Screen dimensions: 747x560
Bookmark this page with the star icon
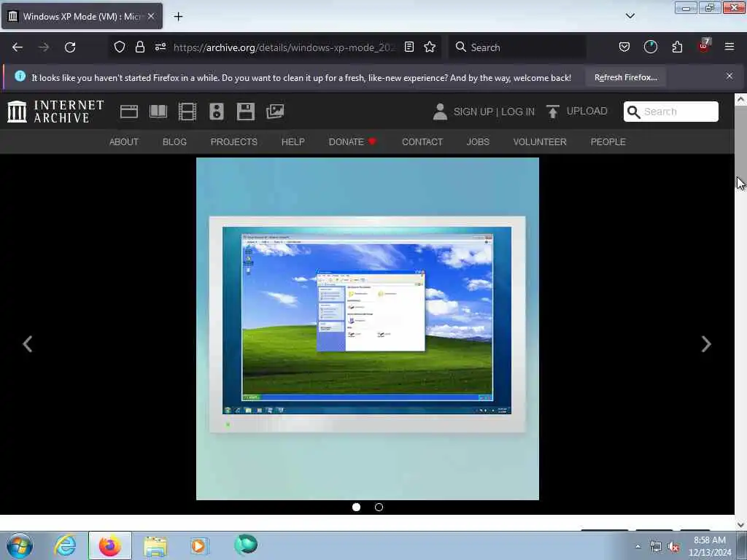430,47
